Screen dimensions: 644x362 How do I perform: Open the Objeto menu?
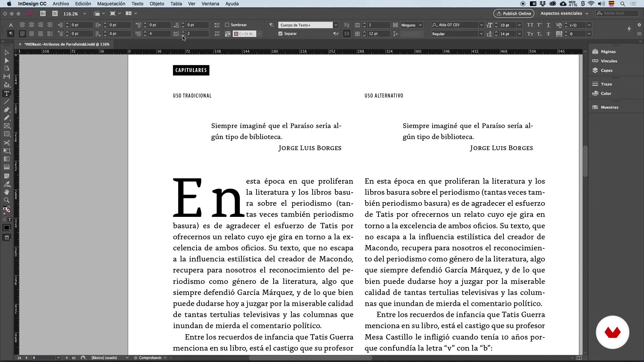(157, 4)
